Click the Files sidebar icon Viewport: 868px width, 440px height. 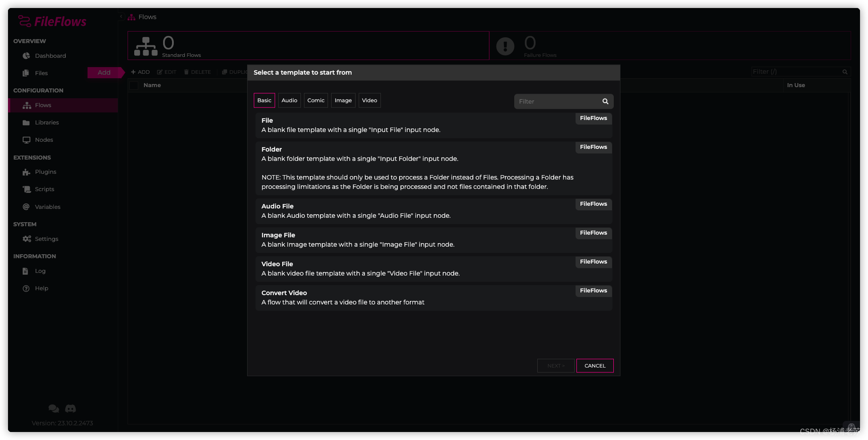(x=26, y=73)
